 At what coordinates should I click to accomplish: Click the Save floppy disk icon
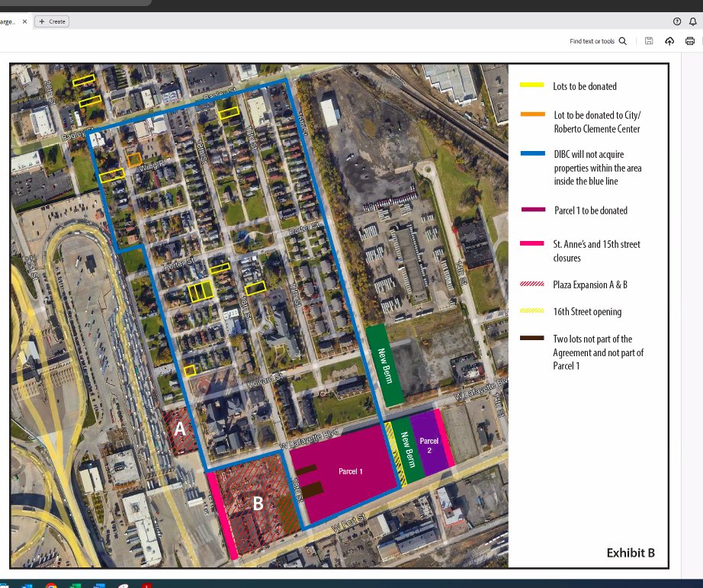point(649,41)
